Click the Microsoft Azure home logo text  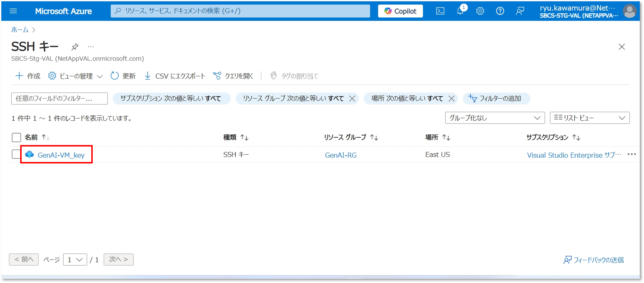coord(63,11)
